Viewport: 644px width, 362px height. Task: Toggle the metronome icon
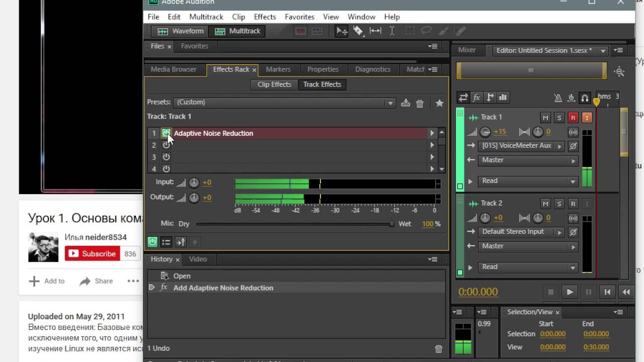557,98
